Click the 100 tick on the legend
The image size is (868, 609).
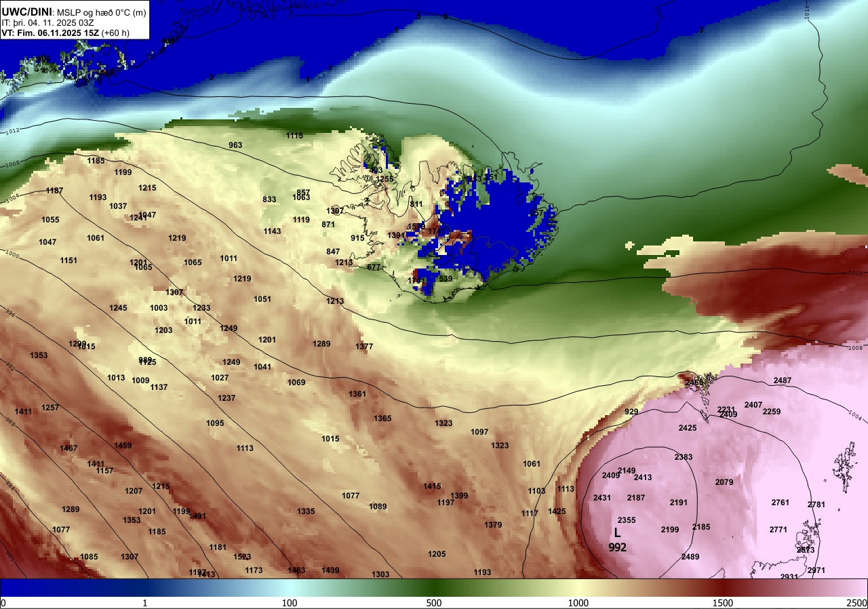click(x=290, y=603)
